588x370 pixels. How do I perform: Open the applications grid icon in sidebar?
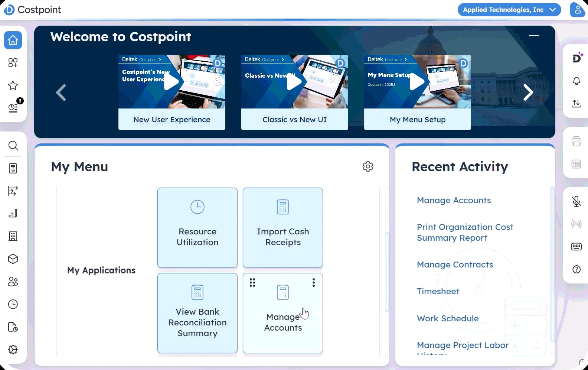(13, 63)
